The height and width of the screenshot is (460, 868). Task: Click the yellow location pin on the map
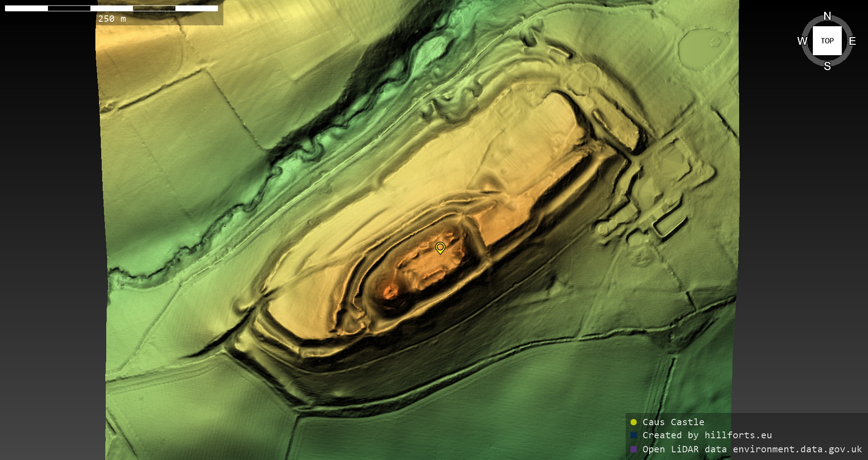pyautogui.click(x=440, y=247)
